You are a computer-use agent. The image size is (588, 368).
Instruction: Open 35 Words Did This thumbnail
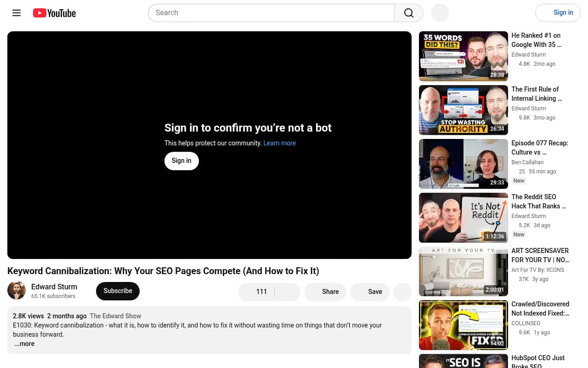click(464, 56)
